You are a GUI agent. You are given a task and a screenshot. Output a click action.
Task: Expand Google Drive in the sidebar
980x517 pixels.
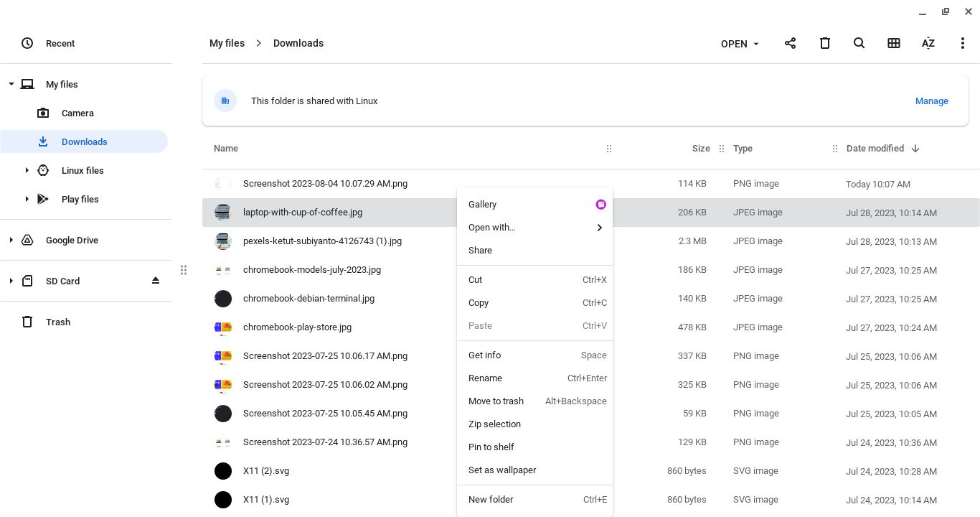10,240
